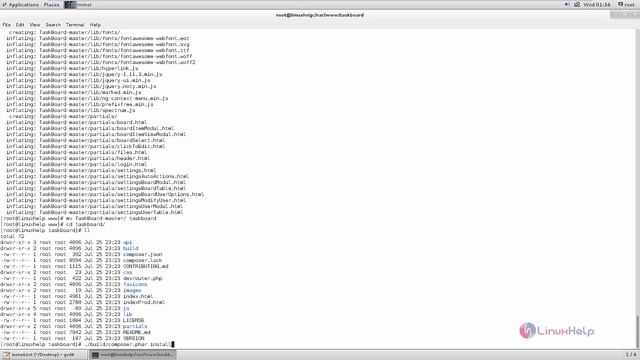The height and width of the screenshot is (360, 640).
Task: Open the Help menu of the terminal
Action: coord(95,25)
